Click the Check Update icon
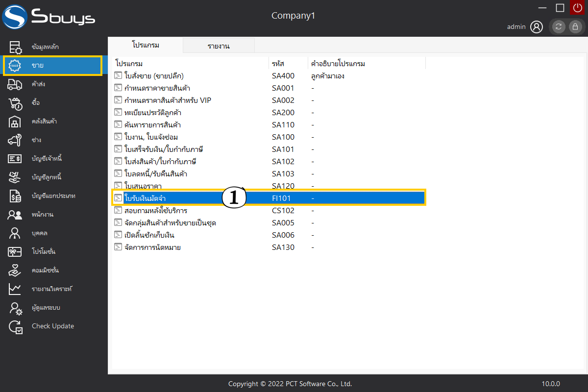The width and height of the screenshot is (588, 392). pos(15,326)
